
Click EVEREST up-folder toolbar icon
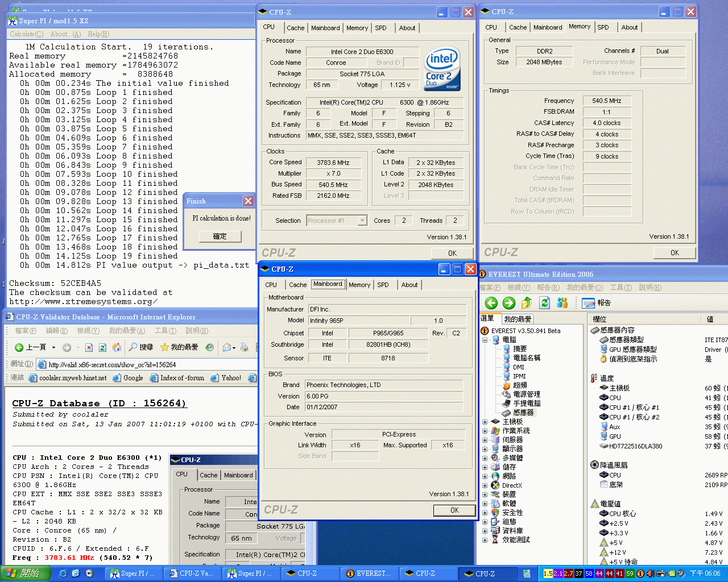527,303
